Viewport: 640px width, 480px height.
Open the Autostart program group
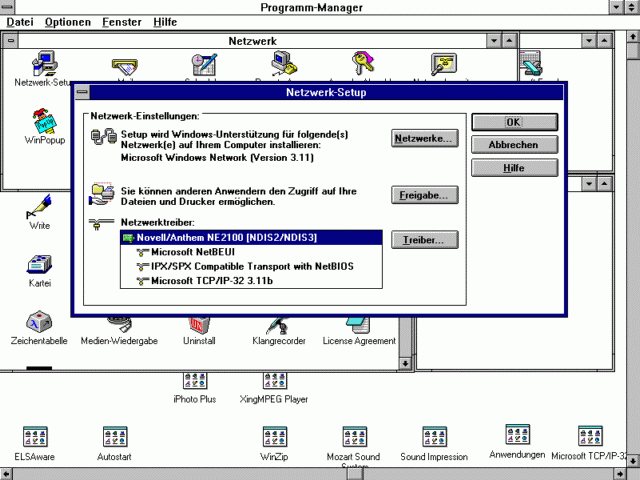click(x=116, y=438)
